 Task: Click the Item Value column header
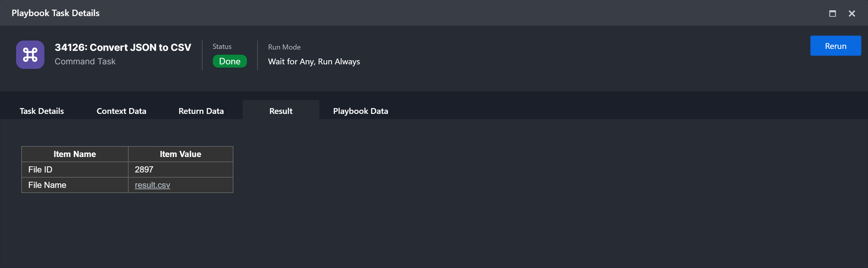(x=180, y=154)
